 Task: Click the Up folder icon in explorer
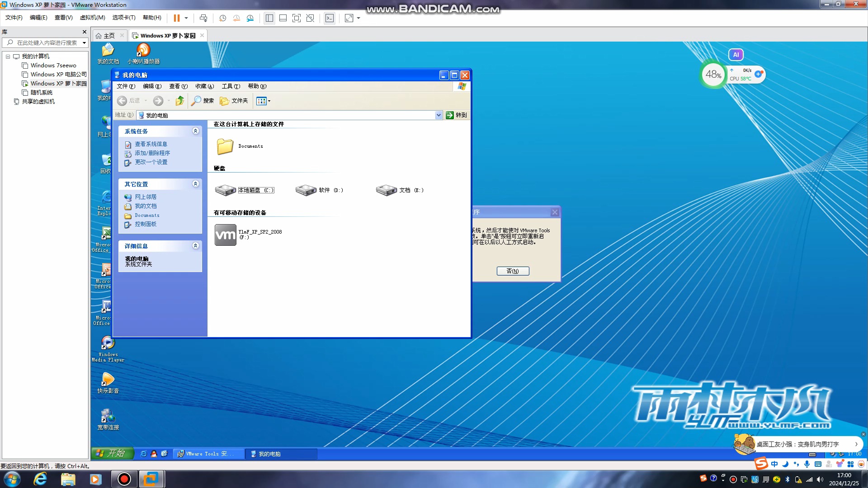179,101
